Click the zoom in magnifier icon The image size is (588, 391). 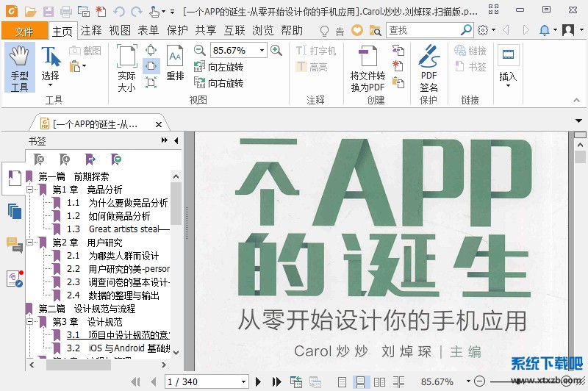[276, 50]
